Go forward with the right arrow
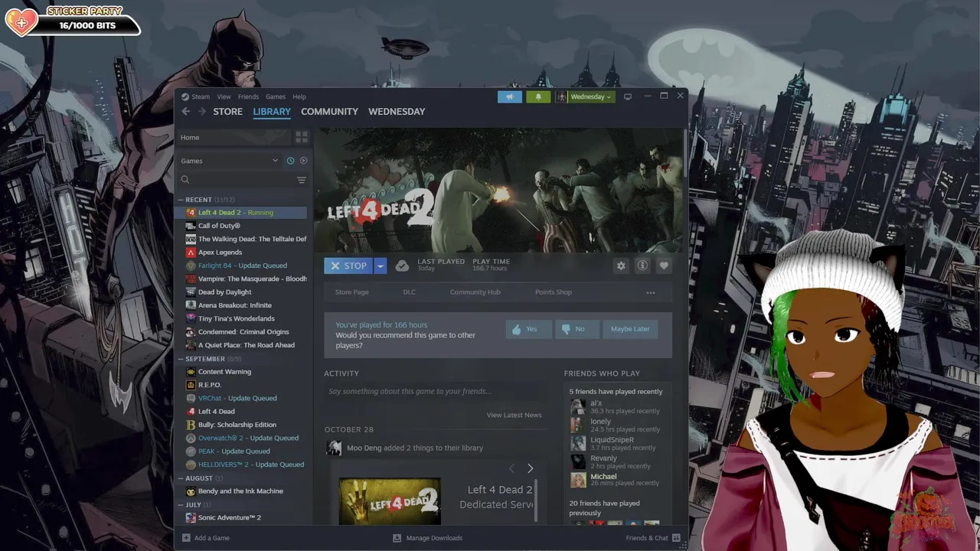Screen dimensions: 980x551 click(x=202, y=112)
